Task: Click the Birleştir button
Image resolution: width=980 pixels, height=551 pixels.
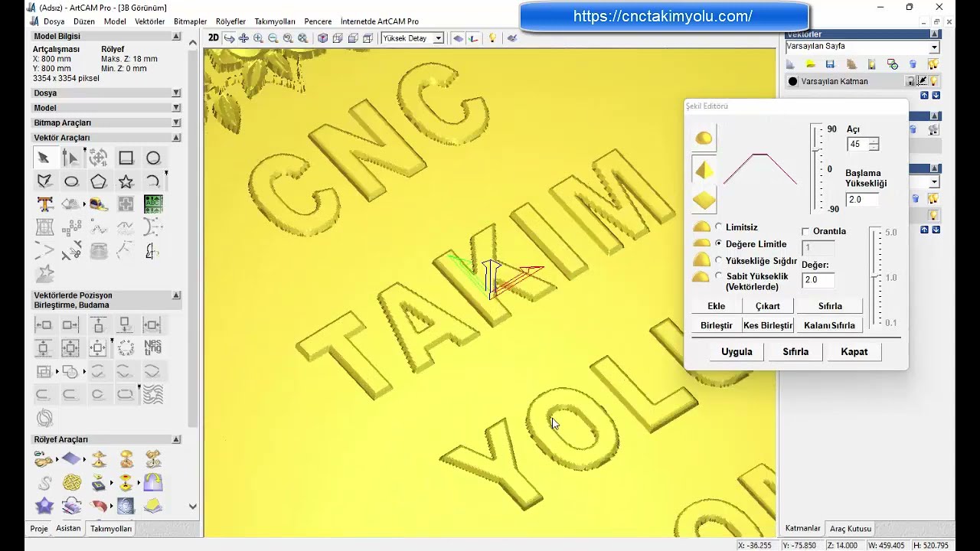Action: click(716, 325)
